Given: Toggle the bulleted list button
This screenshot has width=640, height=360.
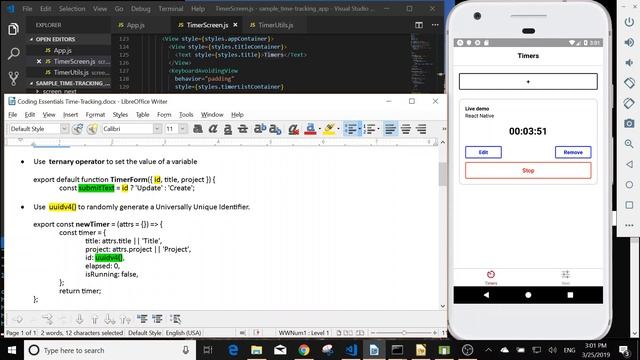Looking at the screenshot, I should [x=350, y=129].
